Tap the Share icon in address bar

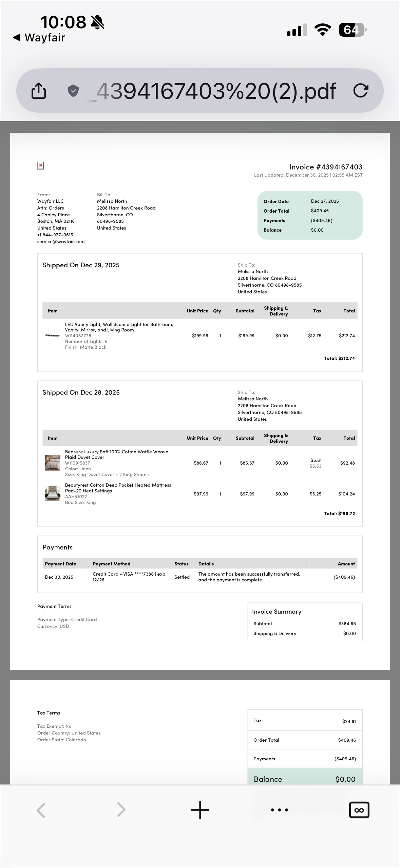pyautogui.click(x=38, y=91)
